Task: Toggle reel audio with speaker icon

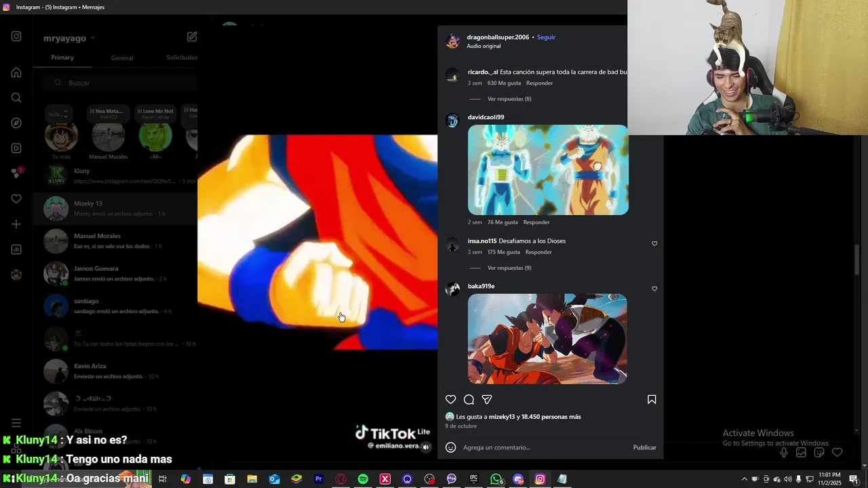Action: point(426,447)
